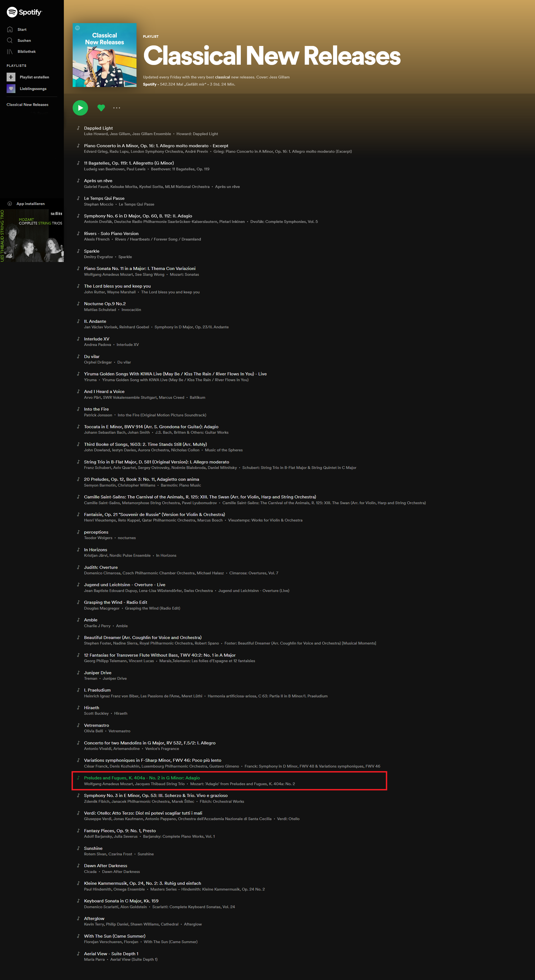Open the Bibliothek library icon

point(10,51)
